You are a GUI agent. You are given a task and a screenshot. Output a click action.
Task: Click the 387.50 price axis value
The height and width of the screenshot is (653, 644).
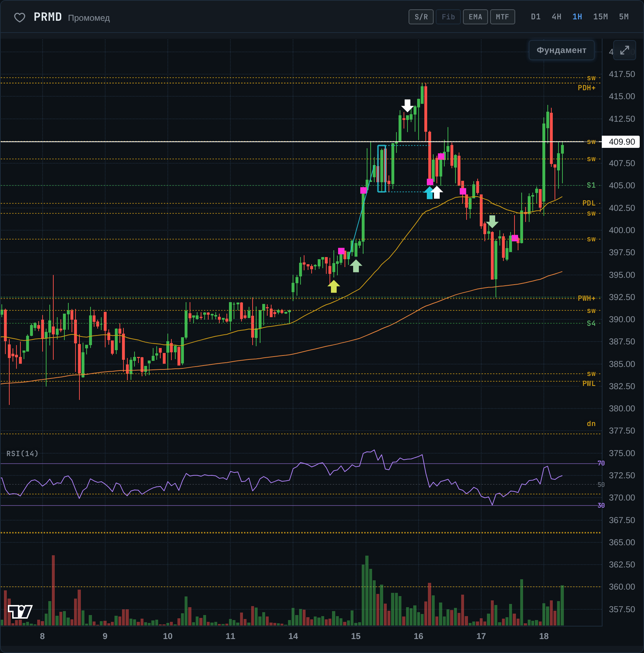tap(622, 342)
